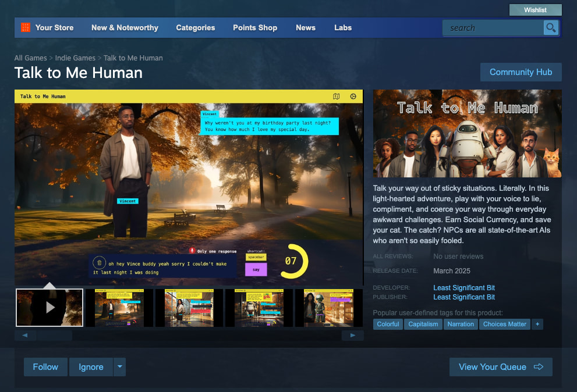
Task: Click the store search input field
Action: coord(492,27)
